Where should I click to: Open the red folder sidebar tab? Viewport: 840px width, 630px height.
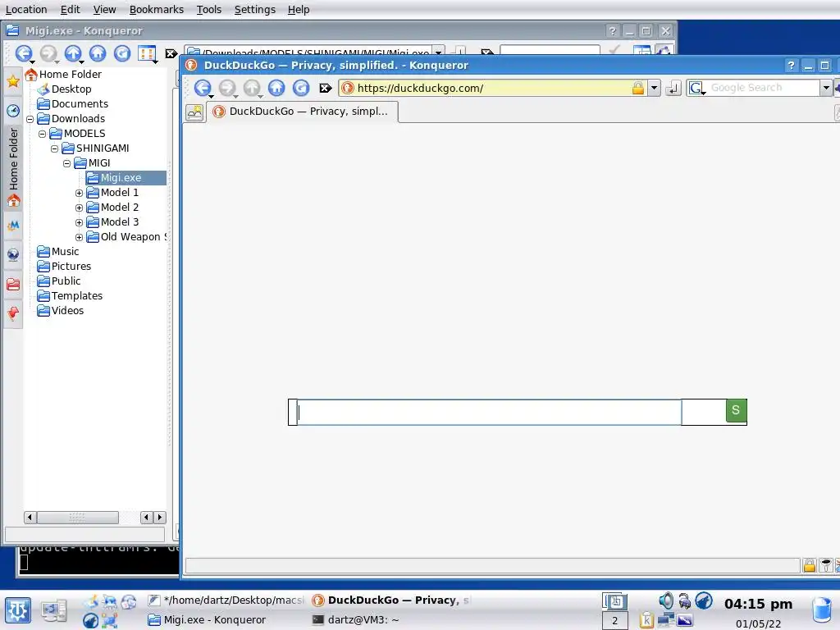pyautogui.click(x=13, y=284)
